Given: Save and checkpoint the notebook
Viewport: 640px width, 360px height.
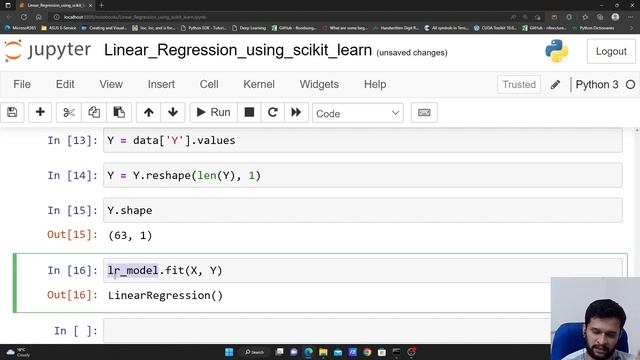Looking at the screenshot, I should point(12,112).
